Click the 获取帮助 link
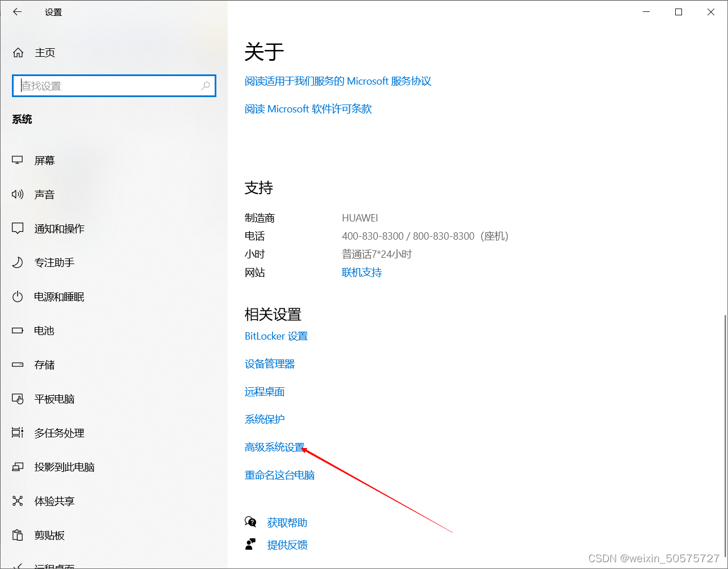 [287, 522]
